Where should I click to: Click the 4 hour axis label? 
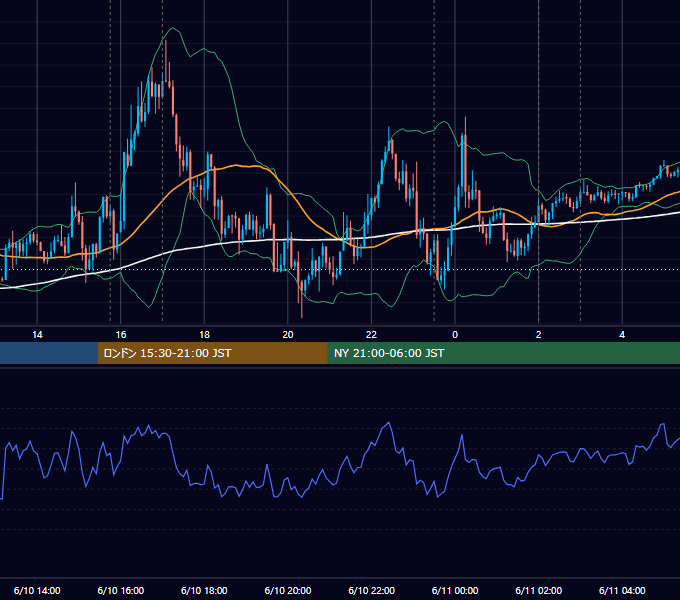tap(622, 335)
